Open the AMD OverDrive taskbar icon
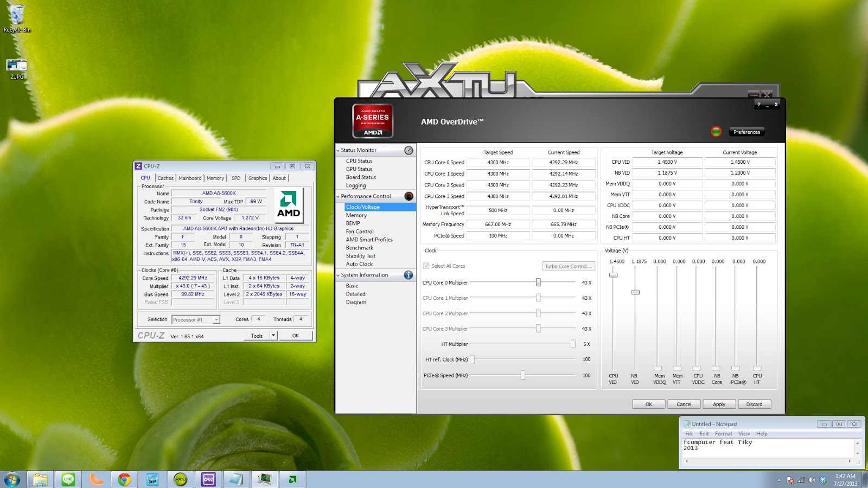Image resolution: width=868 pixels, height=488 pixels. (x=292, y=479)
